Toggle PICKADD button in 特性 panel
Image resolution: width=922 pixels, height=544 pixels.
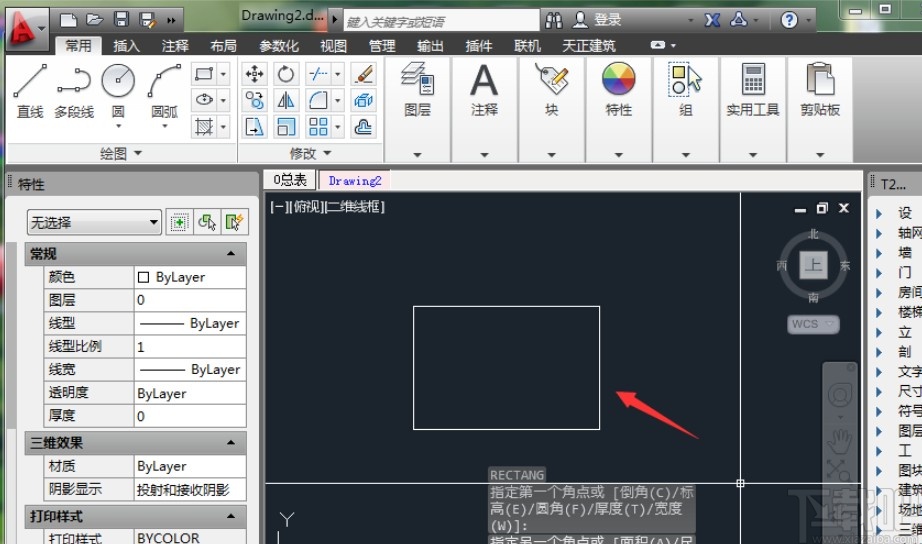coord(180,222)
